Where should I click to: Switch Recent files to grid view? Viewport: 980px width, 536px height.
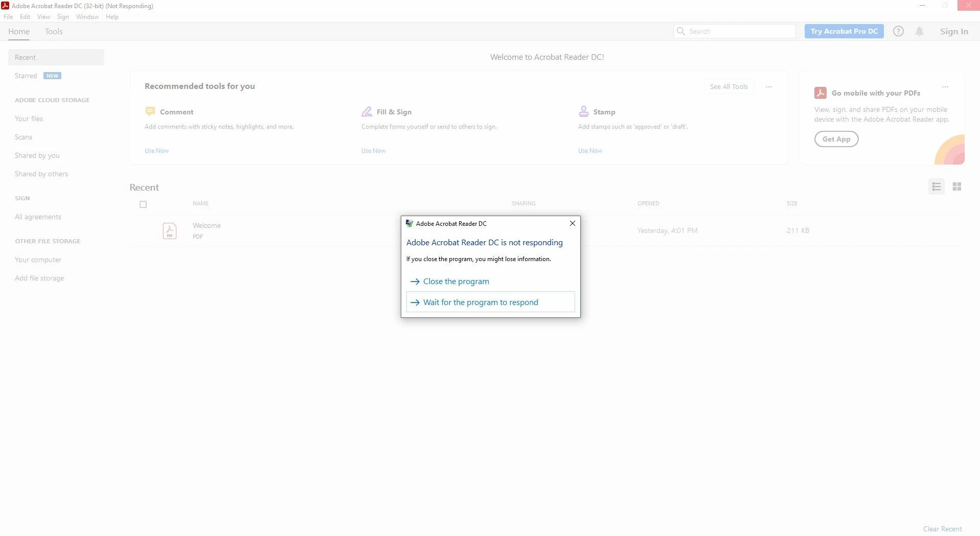pyautogui.click(x=956, y=187)
